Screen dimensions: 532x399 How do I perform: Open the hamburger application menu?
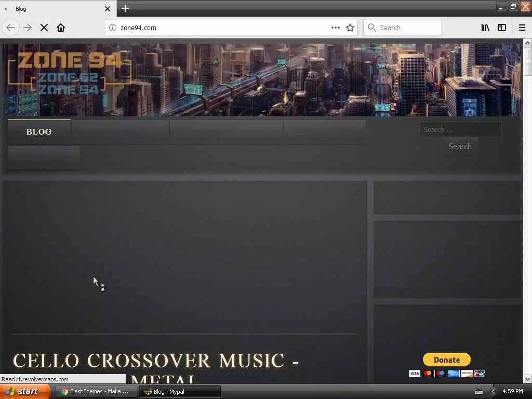[522, 28]
